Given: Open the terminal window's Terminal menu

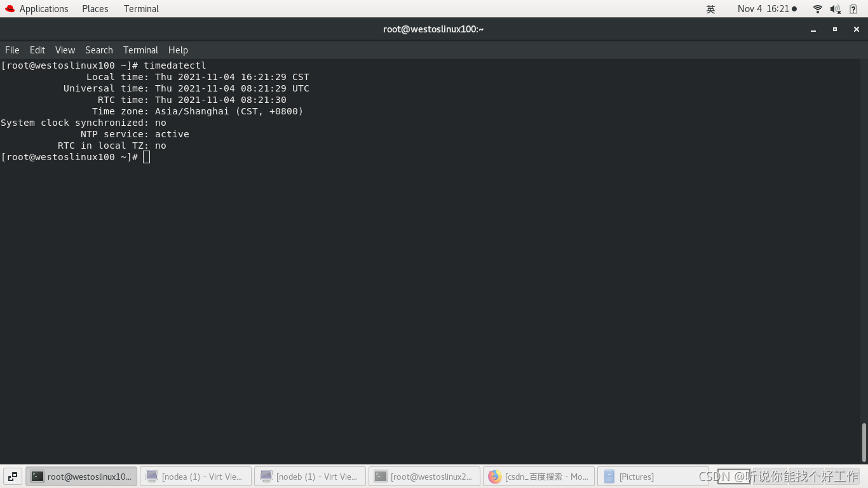Looking at the screenshot, I should coord(140,50).
